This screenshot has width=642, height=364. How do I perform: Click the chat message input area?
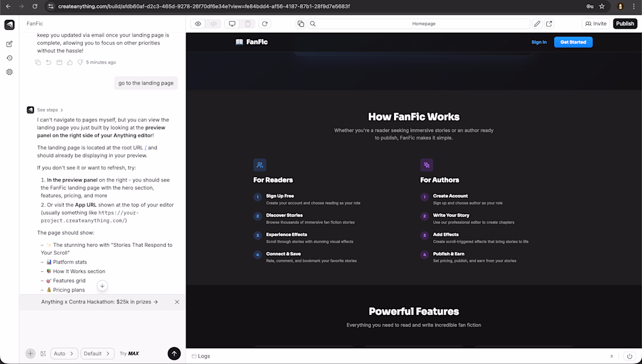point(102,328)
